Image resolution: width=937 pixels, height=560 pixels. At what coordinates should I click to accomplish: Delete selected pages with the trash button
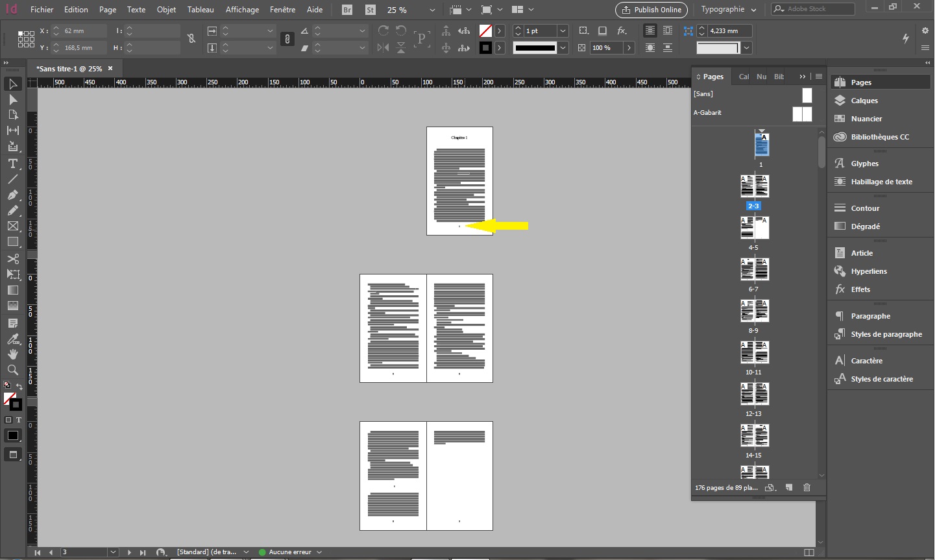click(x=807, y=487)
